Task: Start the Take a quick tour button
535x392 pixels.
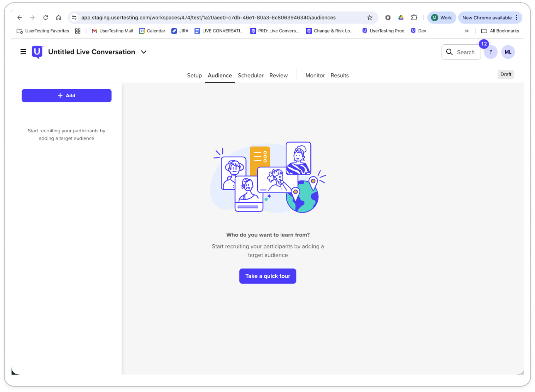Action: 267,276
